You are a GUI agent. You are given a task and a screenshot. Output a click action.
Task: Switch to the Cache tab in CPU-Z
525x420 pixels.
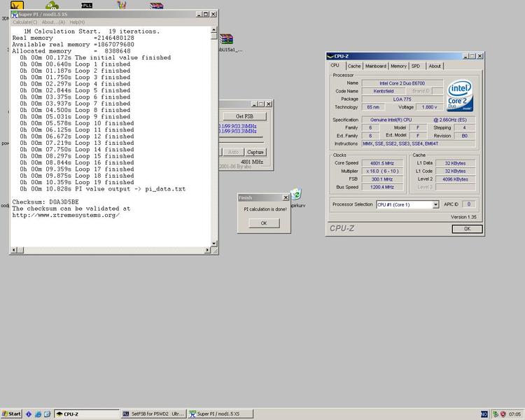pos(354,66)
